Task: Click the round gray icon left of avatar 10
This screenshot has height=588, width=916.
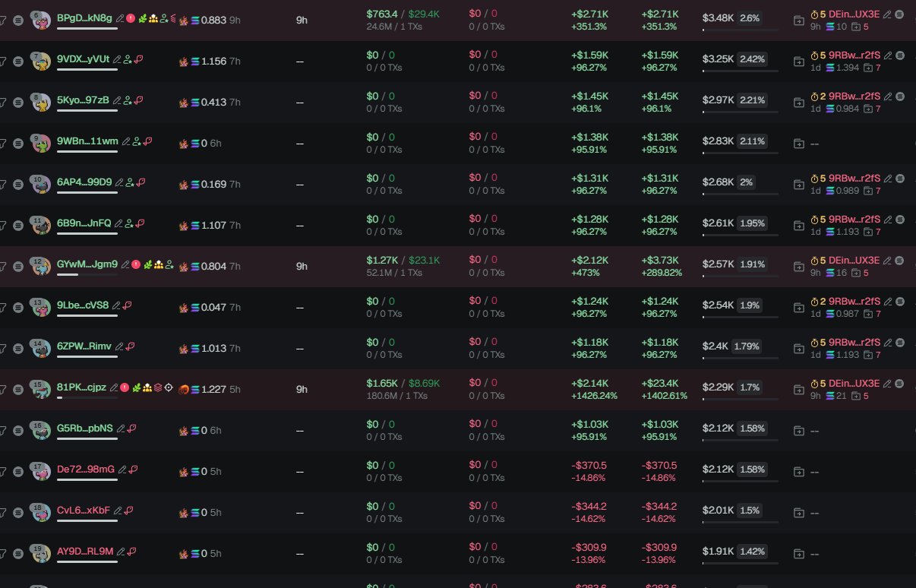Action: pyautogui.click(x=18, y=185)
